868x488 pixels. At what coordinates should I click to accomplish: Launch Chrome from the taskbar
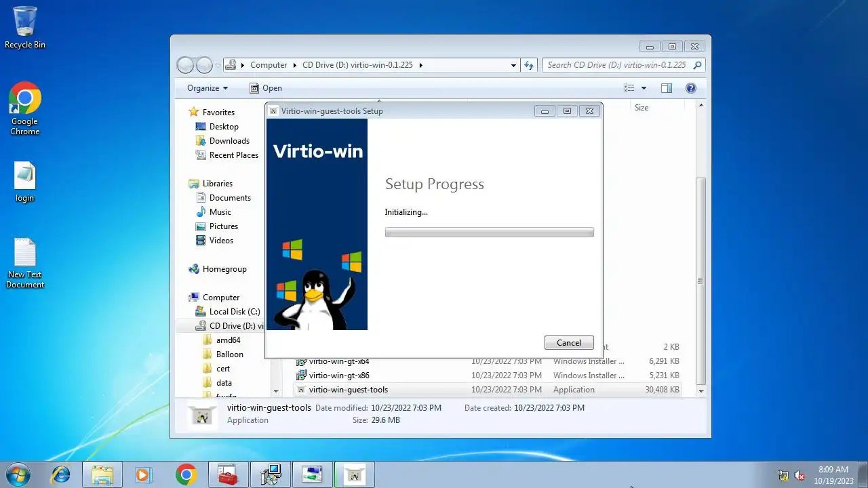tap(186, 474)
